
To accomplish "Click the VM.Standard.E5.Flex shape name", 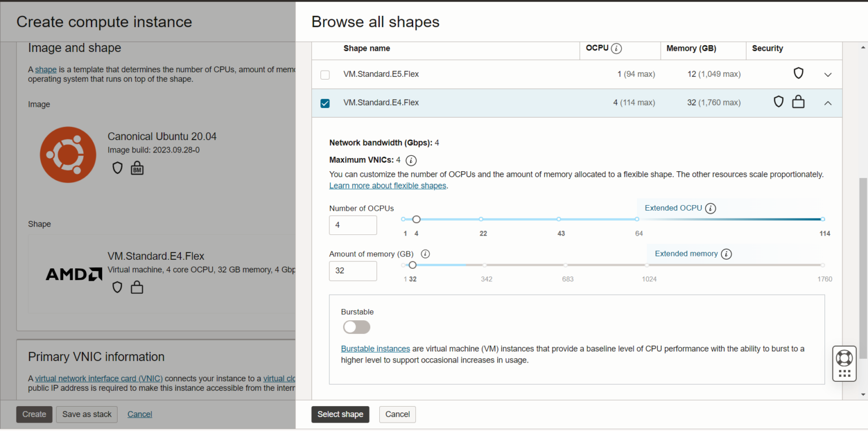I will point(381,75).
